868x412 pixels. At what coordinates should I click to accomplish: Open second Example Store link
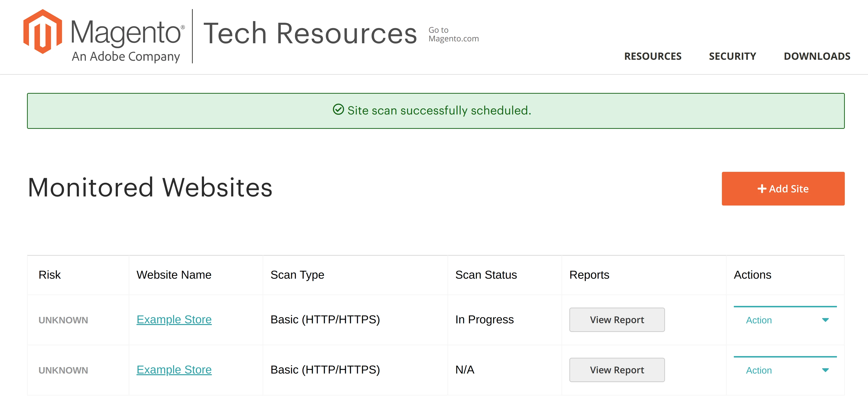174,369
